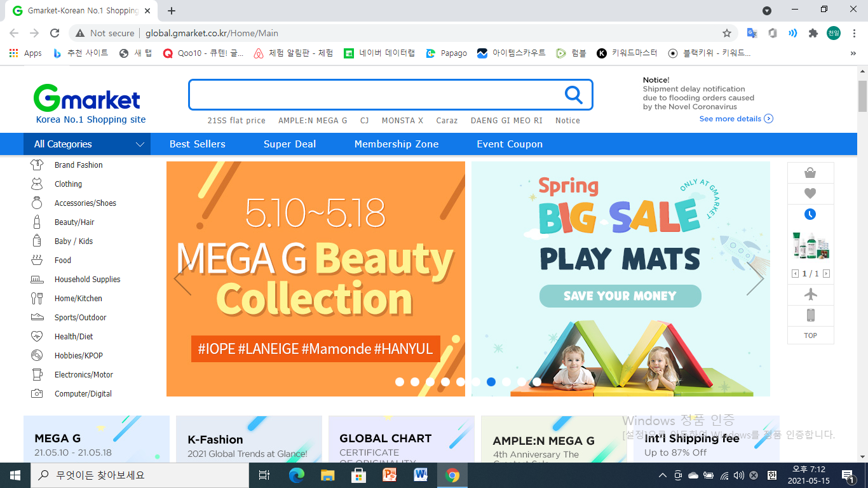Open a new Chrome tab
Screen dimensions: 868x488
click(172, 10)
